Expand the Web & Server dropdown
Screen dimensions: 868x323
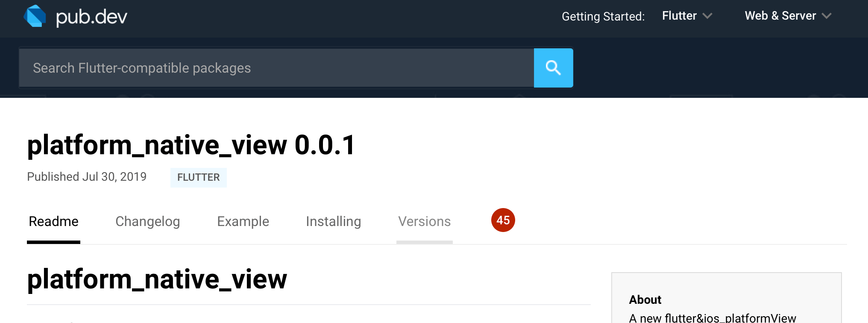(x=788, y=16)
